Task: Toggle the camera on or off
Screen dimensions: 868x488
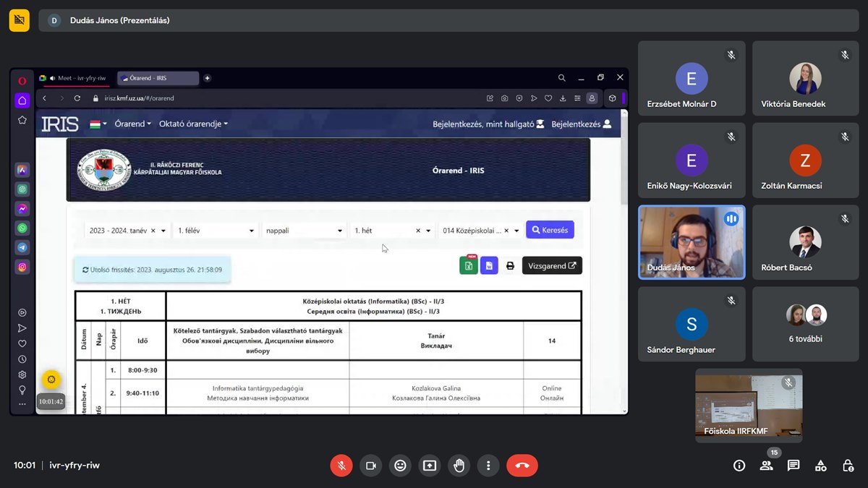Action: (x=371, y=466)
